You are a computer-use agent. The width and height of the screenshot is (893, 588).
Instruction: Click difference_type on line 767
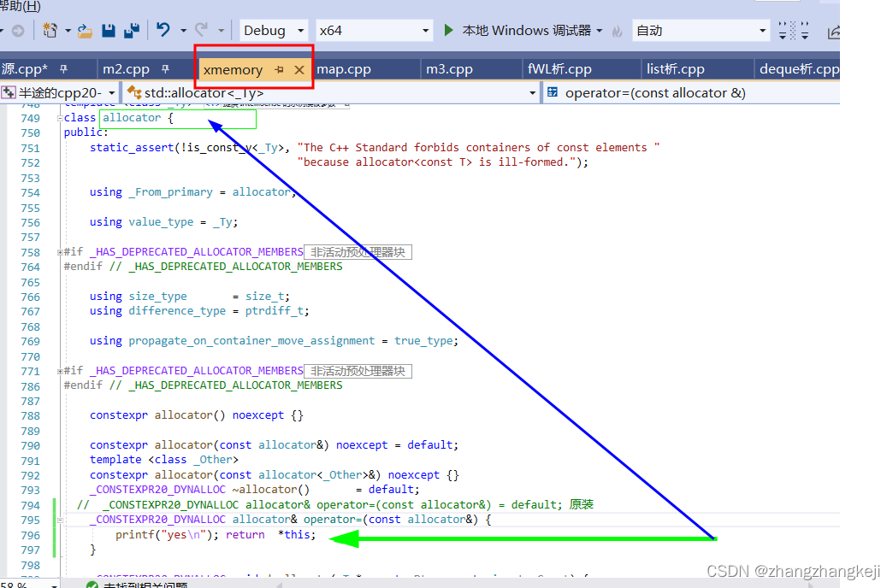(177, 311)
